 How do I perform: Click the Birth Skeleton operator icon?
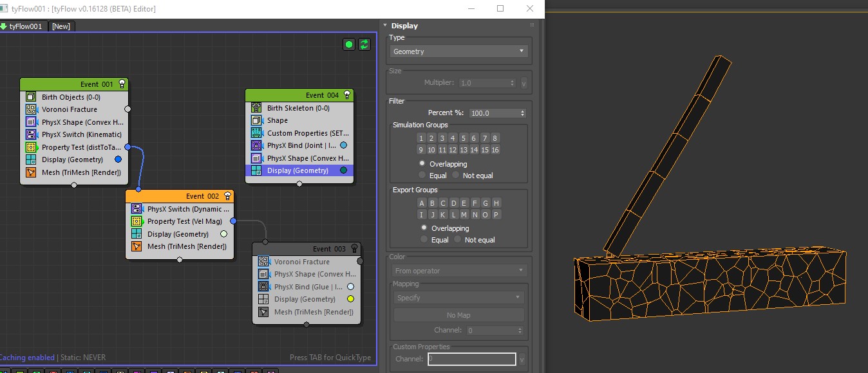(x=256, y=108)
